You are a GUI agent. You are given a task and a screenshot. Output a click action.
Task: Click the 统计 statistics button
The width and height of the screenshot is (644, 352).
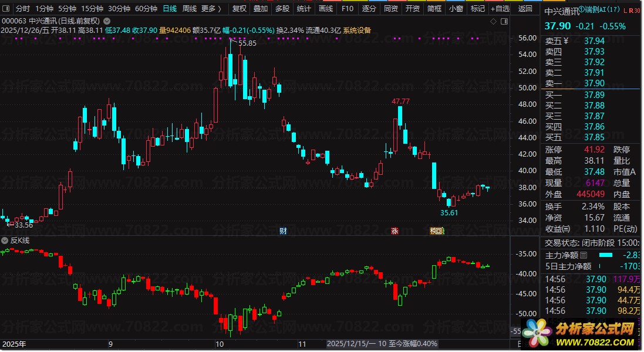pos(304,9)
